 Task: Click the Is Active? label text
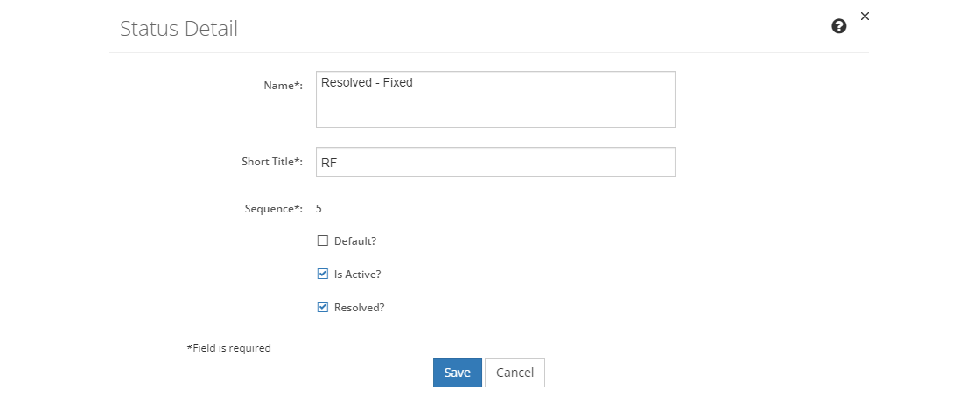[x=358, y=274]
